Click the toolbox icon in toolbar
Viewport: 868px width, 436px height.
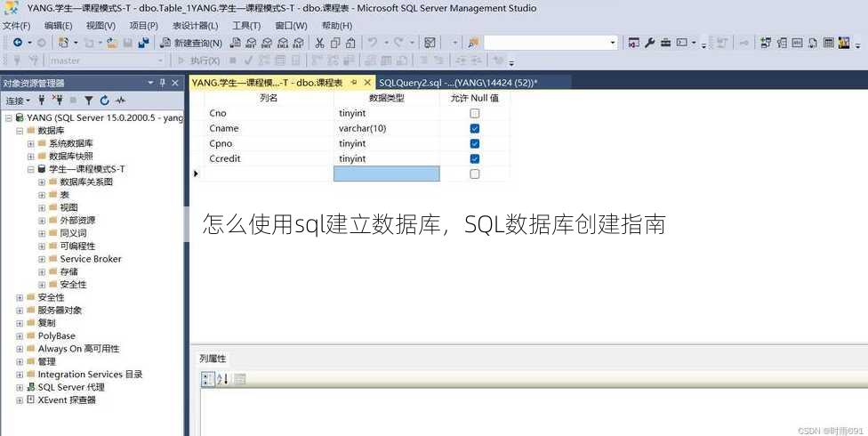[666, 43]
